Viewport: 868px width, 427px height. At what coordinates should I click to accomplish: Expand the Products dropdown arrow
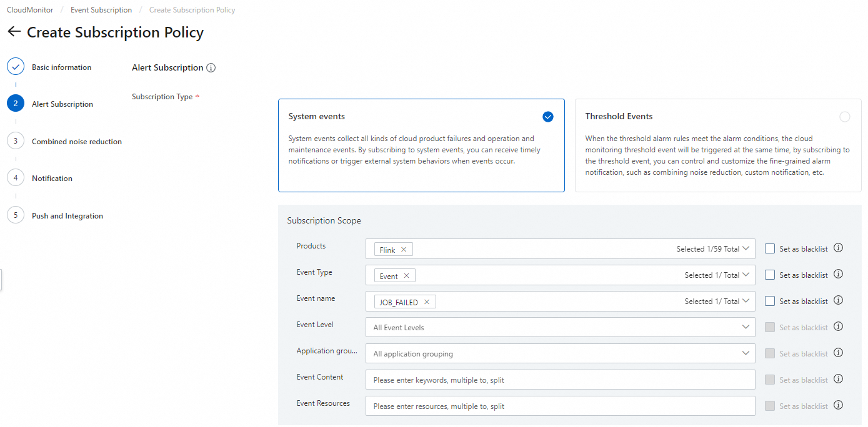coord(746,249)
